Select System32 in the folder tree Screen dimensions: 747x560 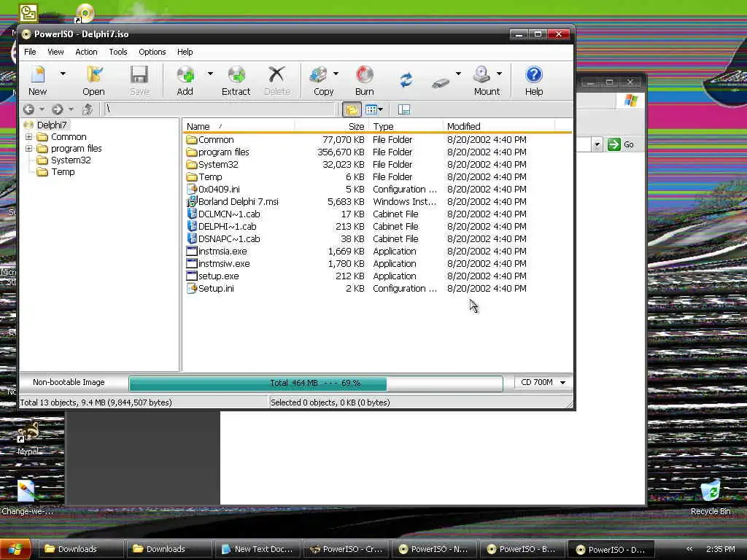pos(71,160)
